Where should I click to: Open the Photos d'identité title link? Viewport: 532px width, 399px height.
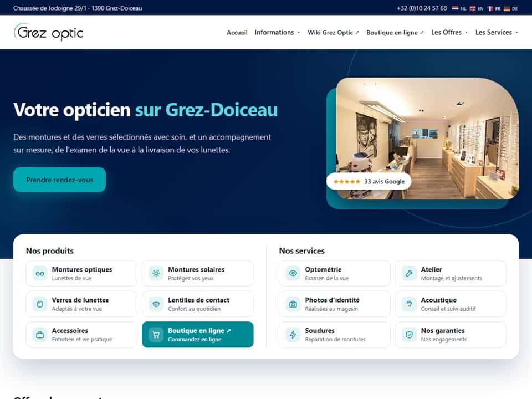point(332,300)
